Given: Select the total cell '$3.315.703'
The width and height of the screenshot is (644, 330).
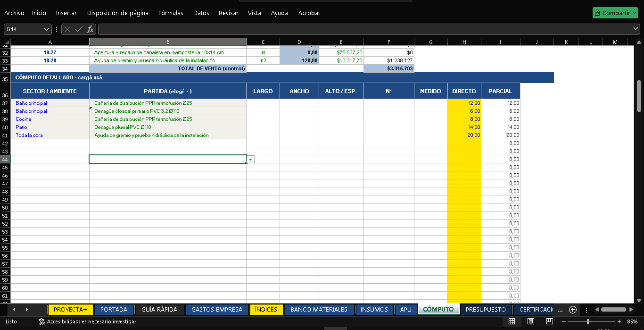Looking at the screenshot, I should point(389,68).
